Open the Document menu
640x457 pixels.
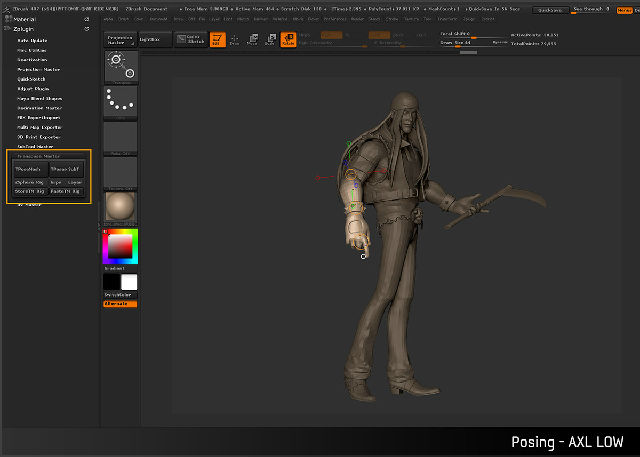click(x=158, y=19)
